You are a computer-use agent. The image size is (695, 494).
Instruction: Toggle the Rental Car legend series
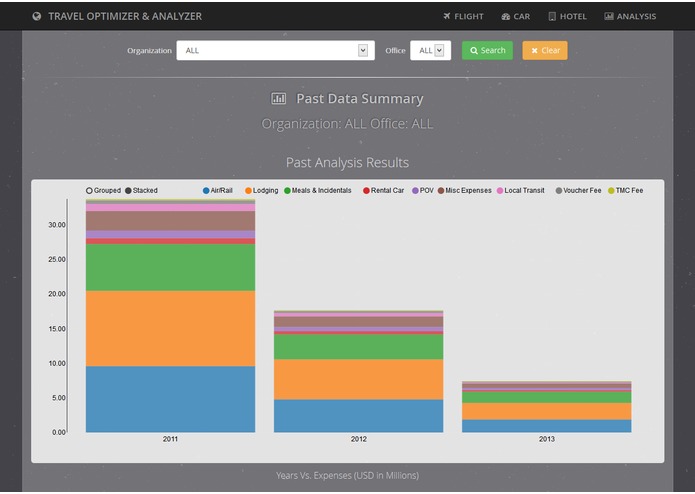point(383,191)
